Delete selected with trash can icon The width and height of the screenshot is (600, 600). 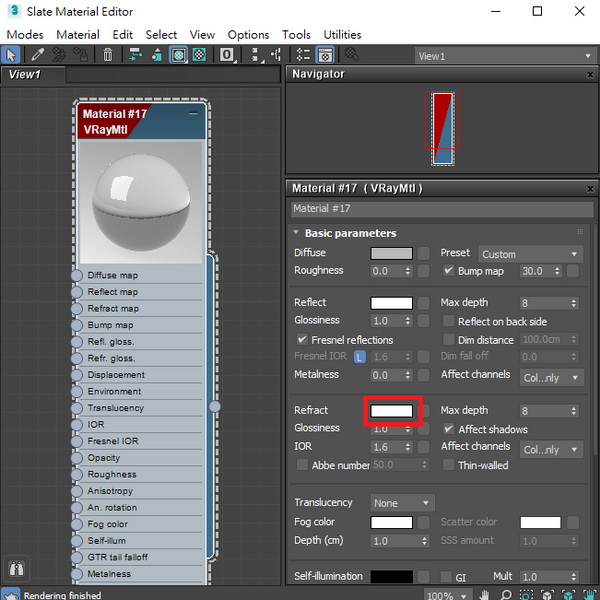tap(108, 55)
